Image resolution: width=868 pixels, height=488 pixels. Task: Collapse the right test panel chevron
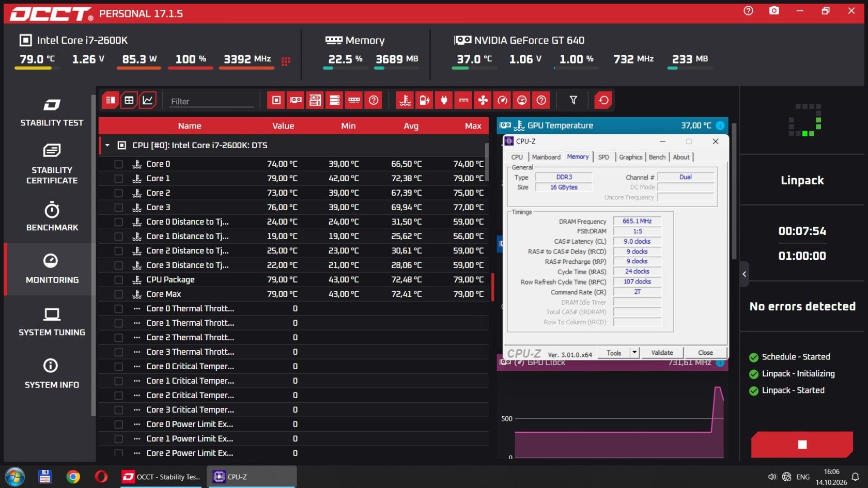click(745, 274)
